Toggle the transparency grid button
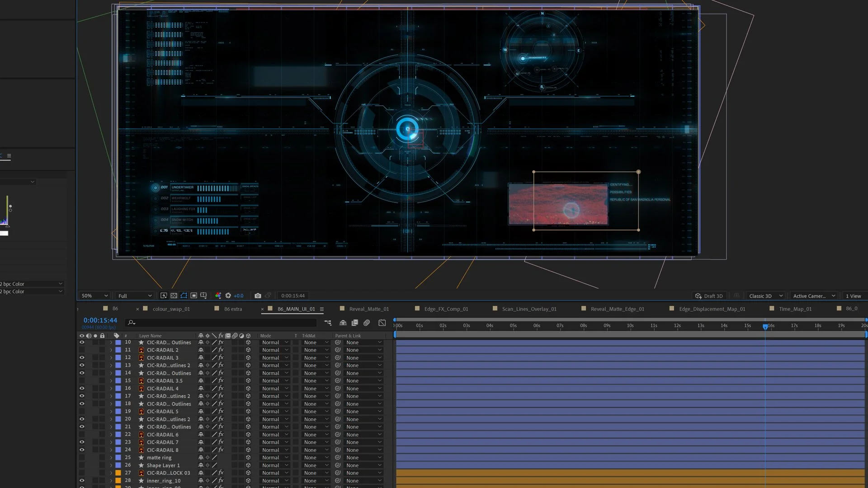The width and height of the screenshot is (868, 488). [x=174, y=296]
